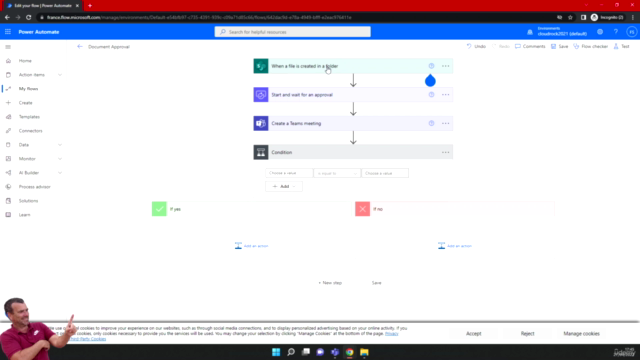Click the search for helpful resources field
The image size is (640, 360).
pos(293,32)
